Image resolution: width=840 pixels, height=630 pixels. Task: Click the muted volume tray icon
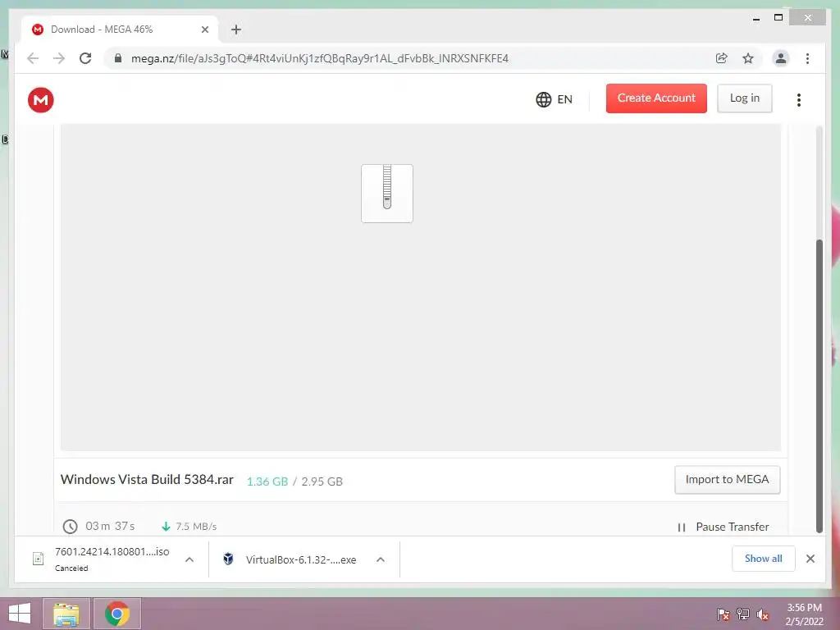coord(763,614)
